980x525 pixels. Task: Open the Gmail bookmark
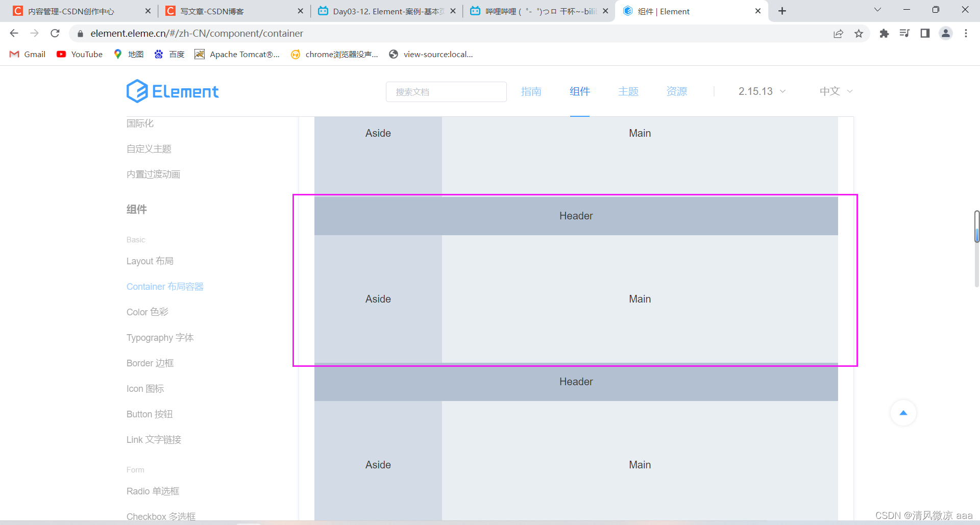point(28,54)
